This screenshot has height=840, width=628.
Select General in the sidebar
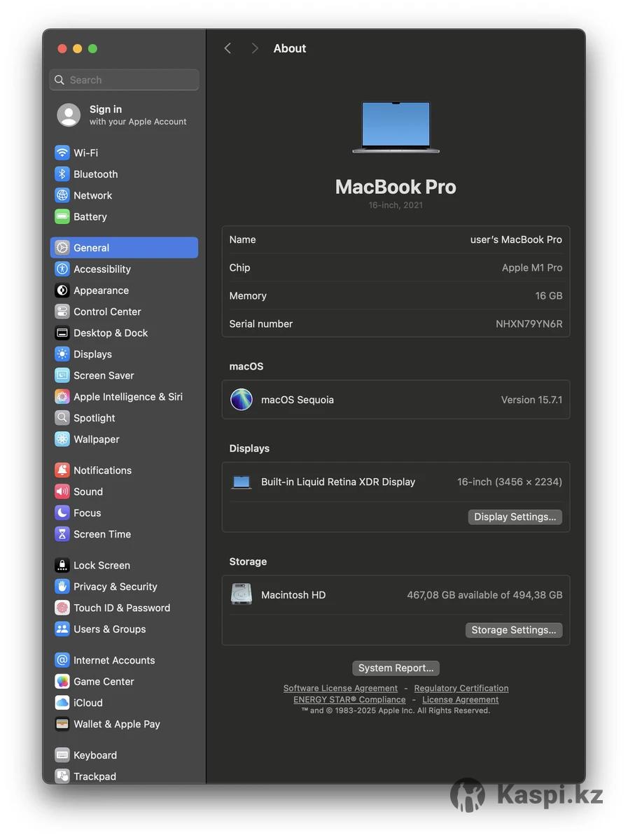coord(124,248)
